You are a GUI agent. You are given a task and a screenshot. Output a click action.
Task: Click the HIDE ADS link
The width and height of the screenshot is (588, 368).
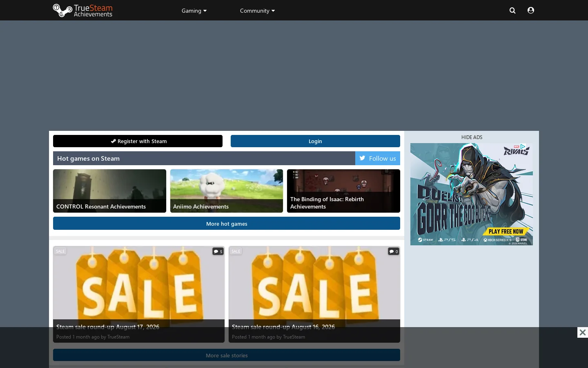472,137
